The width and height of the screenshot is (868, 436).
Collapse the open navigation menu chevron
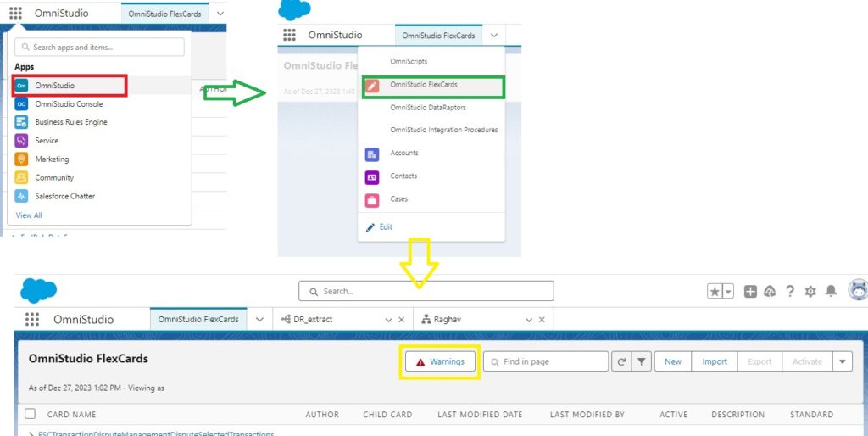[494, 36]
